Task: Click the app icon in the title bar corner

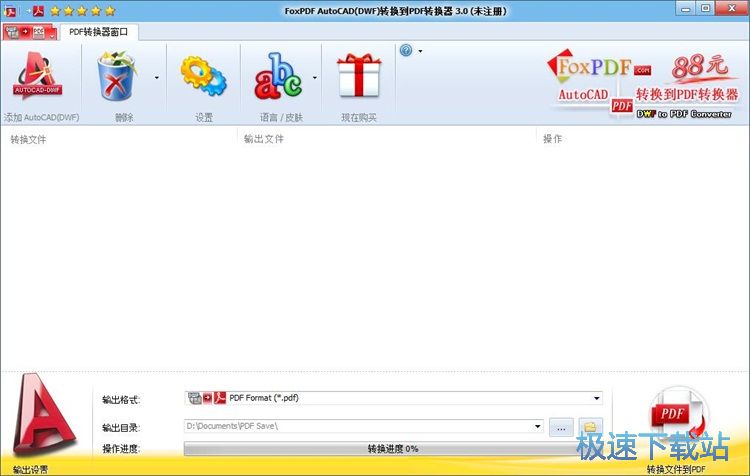Action: click(x=9, y=11)
